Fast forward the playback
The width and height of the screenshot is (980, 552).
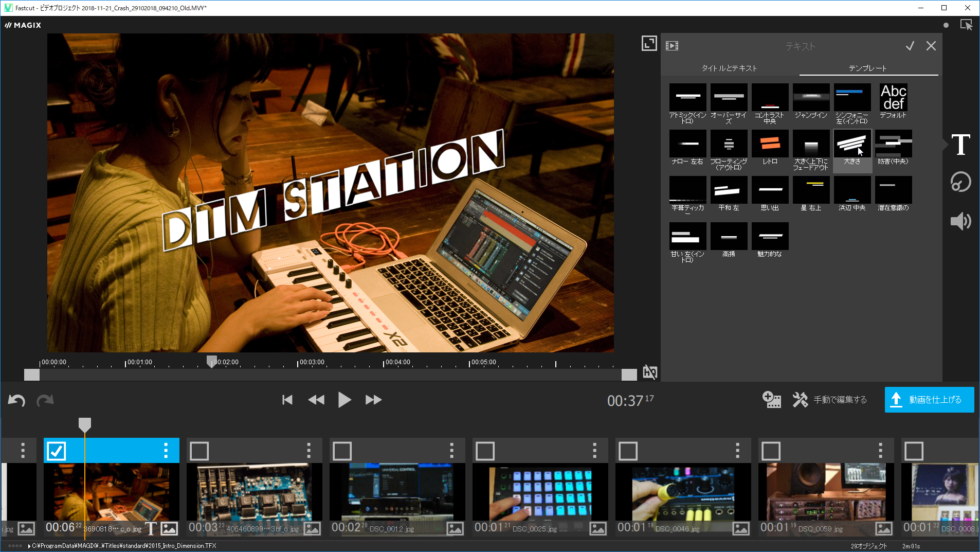pyautogui.click(x=373, y=400)
